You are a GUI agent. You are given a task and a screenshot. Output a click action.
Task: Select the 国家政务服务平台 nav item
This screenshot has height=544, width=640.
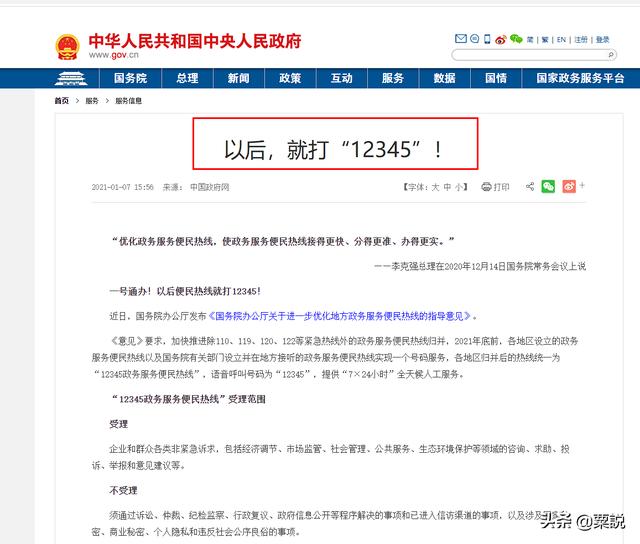tap(580, 78)
